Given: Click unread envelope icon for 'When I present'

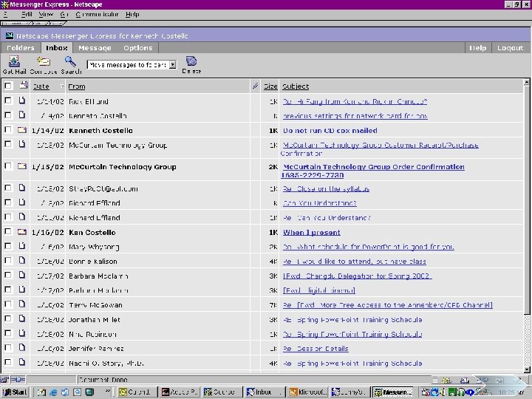Looking at the screenshot, I should click(x=22, y=233).
